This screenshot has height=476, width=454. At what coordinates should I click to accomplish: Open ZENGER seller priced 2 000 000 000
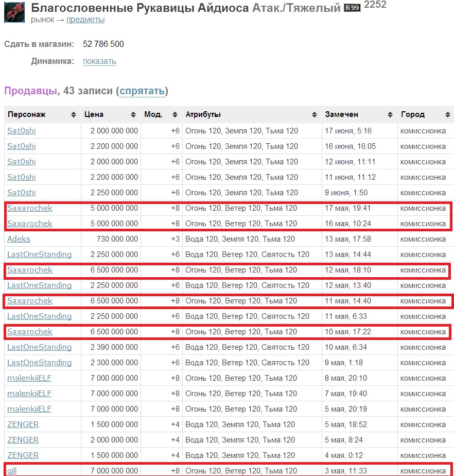[23, 440]
